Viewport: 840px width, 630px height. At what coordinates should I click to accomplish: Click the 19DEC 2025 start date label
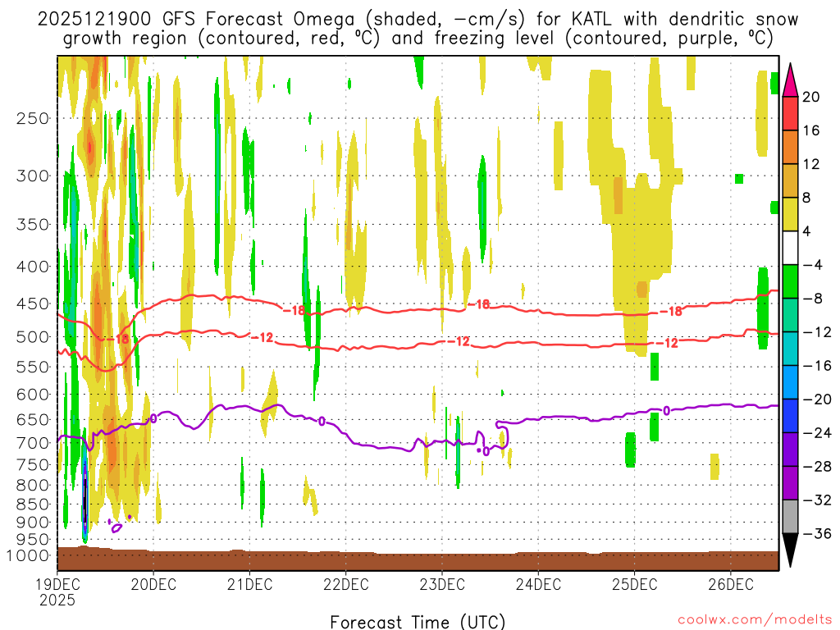click(x=57, y=591)
